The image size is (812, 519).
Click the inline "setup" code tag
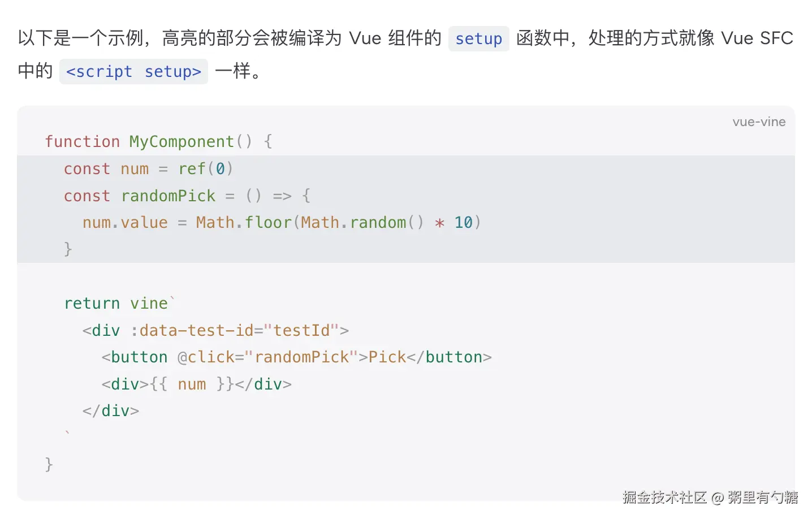(x=478, y=39)
